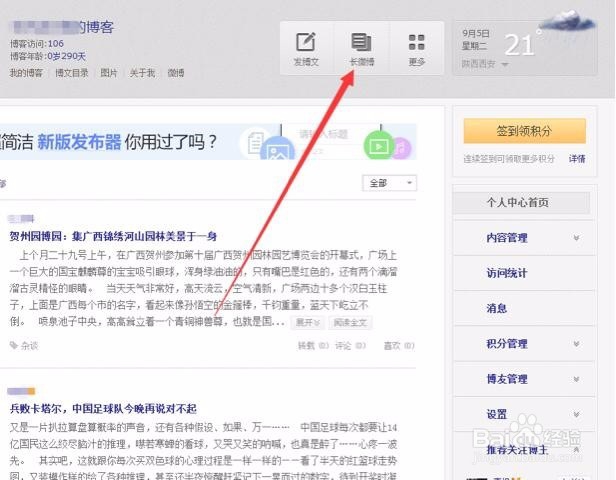Screen dimensions: 616x480
Task: Open the 微博 tab
Action: [176, 73]
